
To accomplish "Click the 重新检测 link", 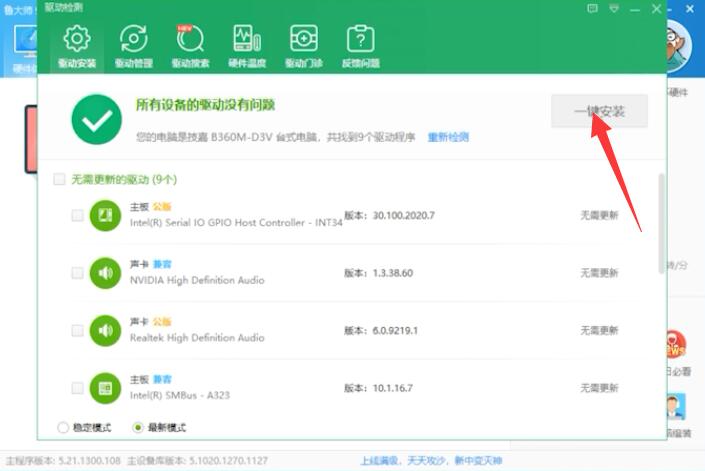I will point(448,137).
